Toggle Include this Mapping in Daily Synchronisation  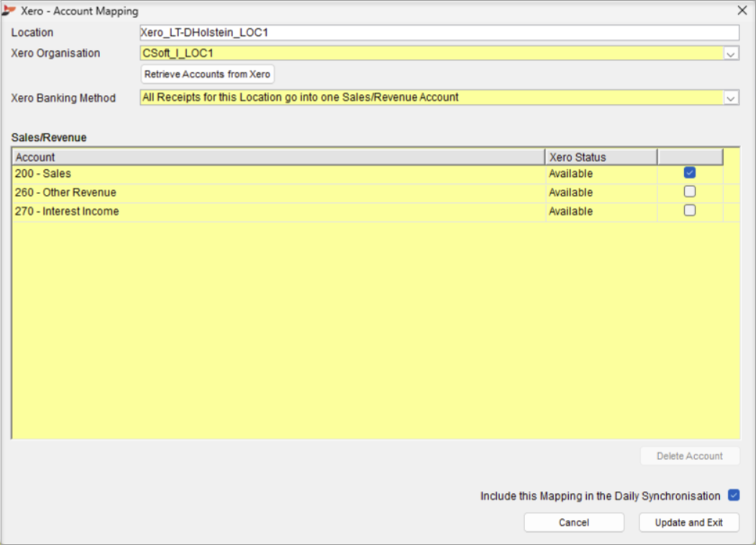[734, 495]
